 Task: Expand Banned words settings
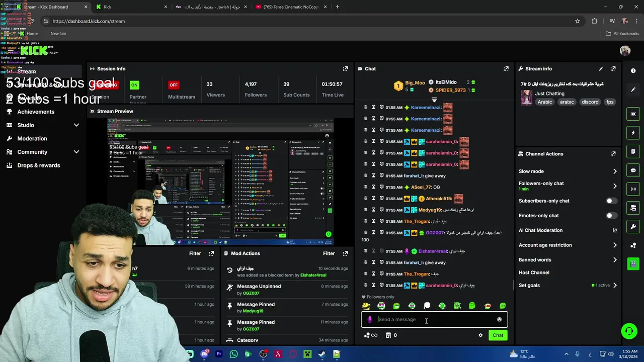[615, 260]
